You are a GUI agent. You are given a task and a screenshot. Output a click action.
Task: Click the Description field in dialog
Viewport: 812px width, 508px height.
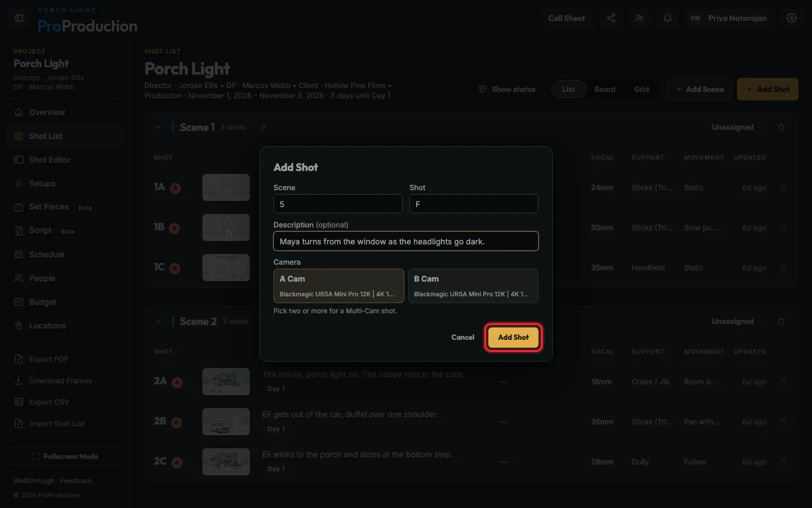click(x=406, y=241)
